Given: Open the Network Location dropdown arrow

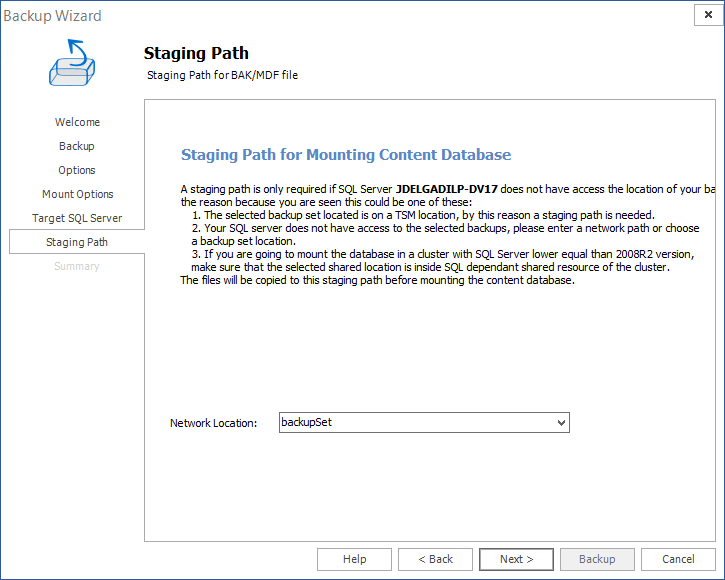Looking at the screenshot, I should 561,423.
